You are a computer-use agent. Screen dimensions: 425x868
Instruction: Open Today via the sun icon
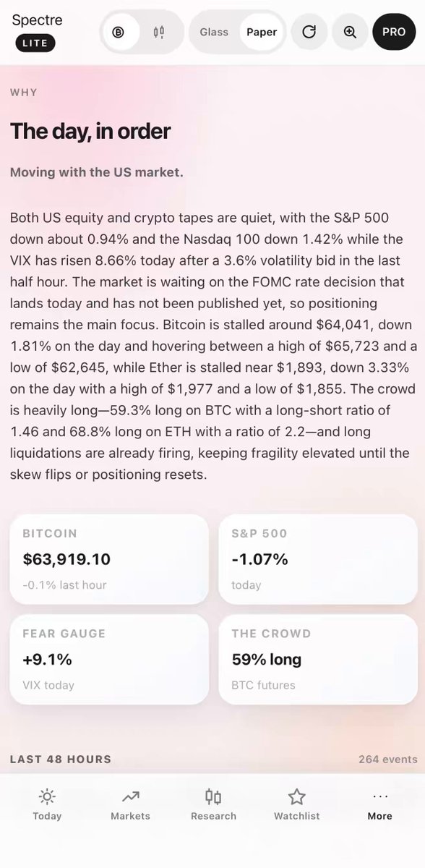[x=47, y=804]
